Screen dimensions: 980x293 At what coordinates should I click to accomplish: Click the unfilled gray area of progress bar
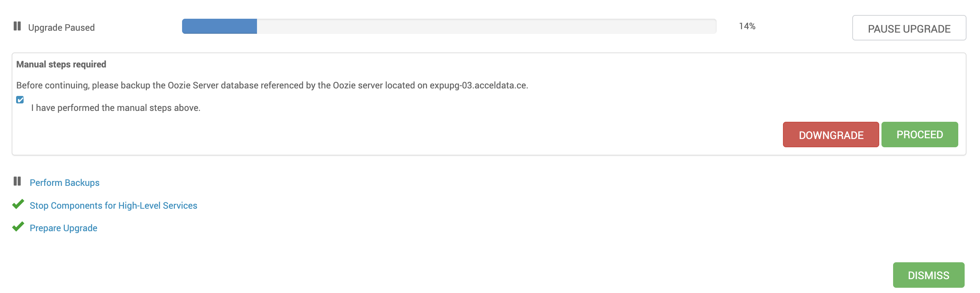click(487, 26)
